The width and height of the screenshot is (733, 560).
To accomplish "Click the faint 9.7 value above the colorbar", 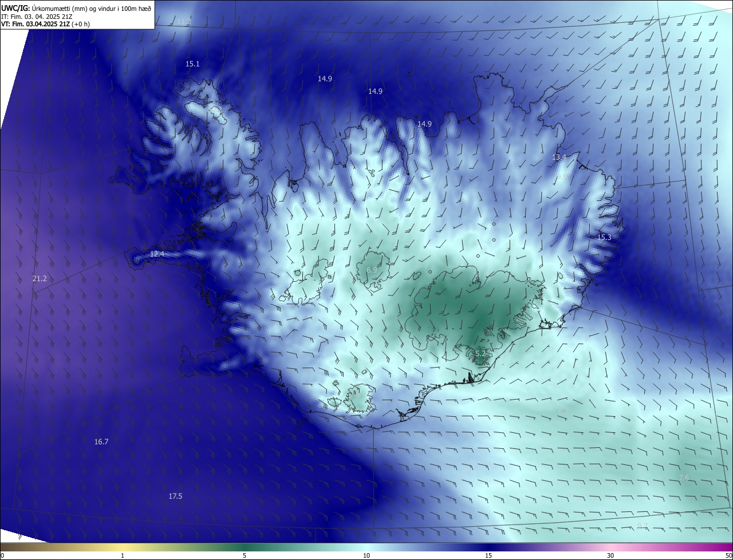I will [x=643, y=526].
